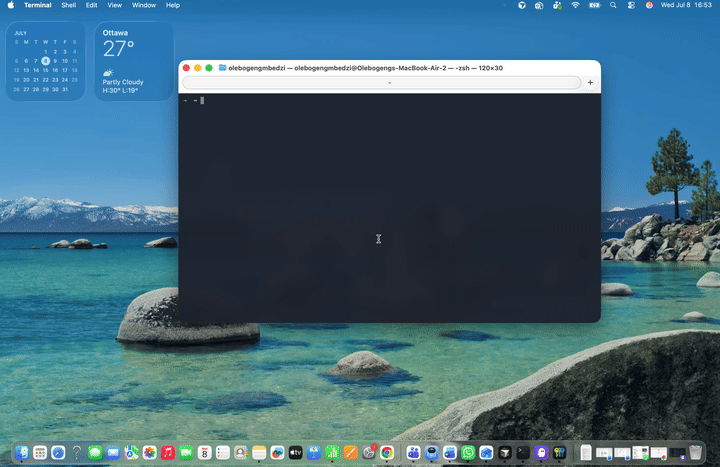Open Wi-Fi status in the menu bar
Viewport: 720px width, 467px height.
tap(575, 5)
